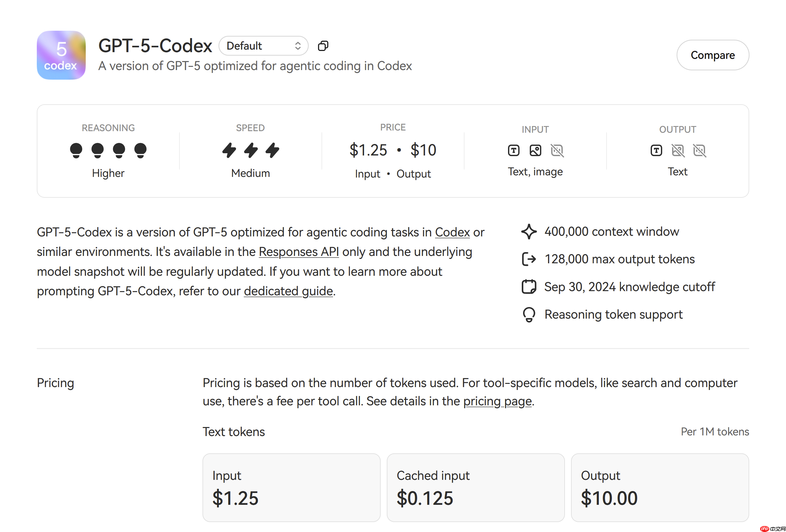
Task: Click the context window sparkle icon
Action: [529, 232]
